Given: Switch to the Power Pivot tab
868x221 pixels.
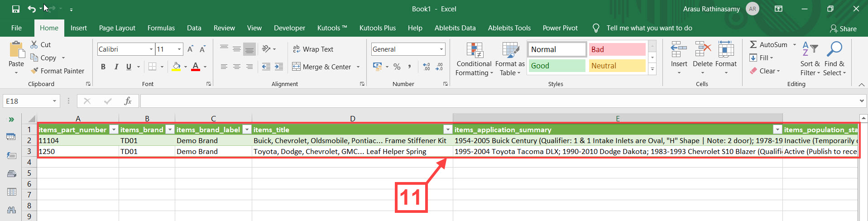Looking at the screenshot, I should pos(560,28).
